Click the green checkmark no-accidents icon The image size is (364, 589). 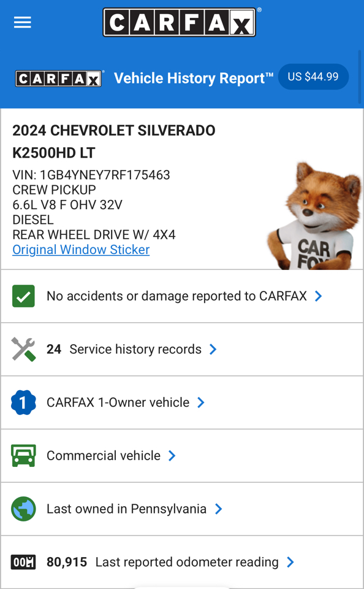(23, 296)
